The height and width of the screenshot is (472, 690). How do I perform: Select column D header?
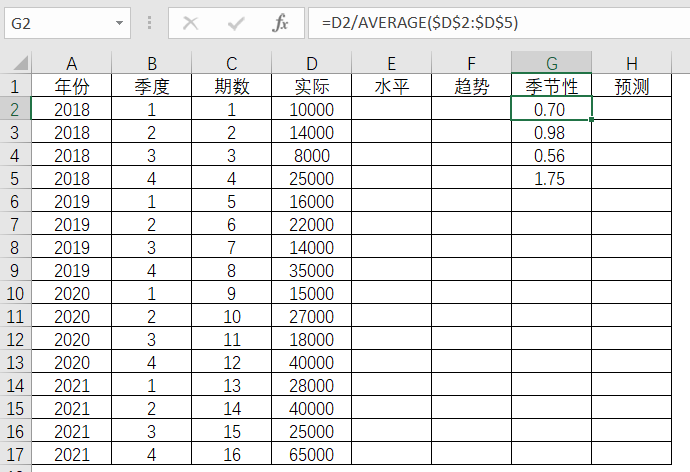[x=311, y=62]
